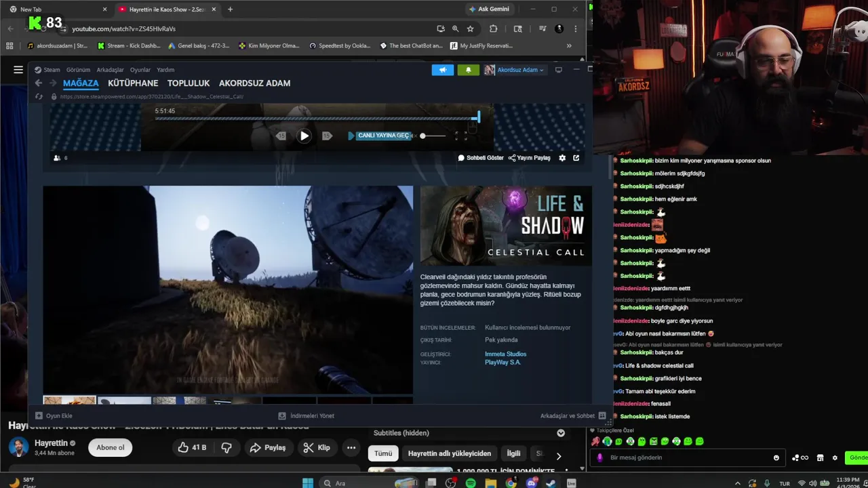Screen dimensions: 868x488
Task: Open YouTube more actions ellipsis menu
Action: point(351,447)
